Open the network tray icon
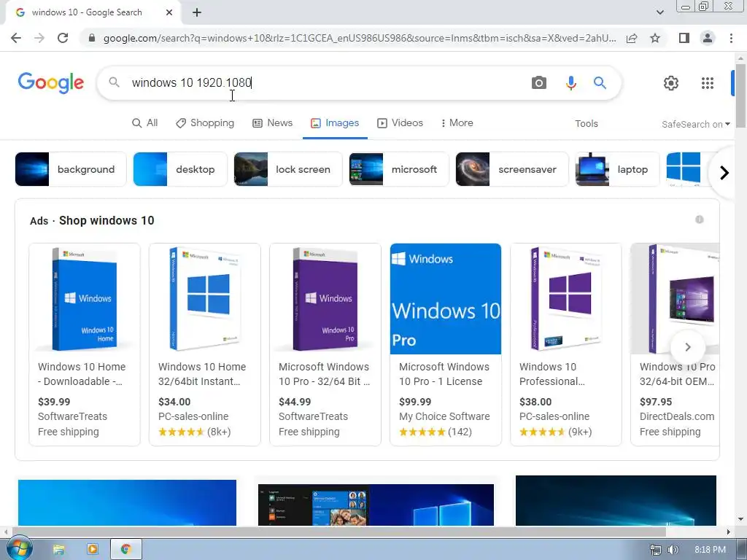 pyautogui.click(x=656, y=550)
